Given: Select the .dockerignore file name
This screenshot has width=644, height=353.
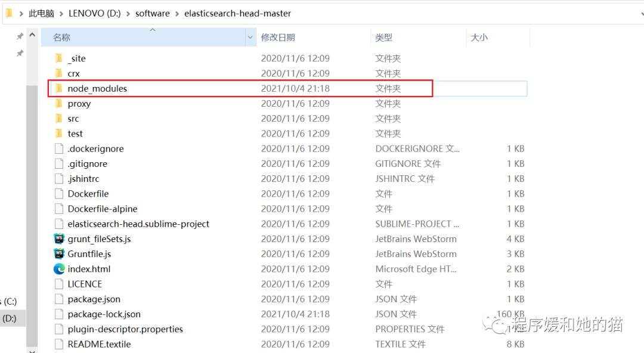Looking at the screenshot, I should pyautogui.click(x=95, y=148).
